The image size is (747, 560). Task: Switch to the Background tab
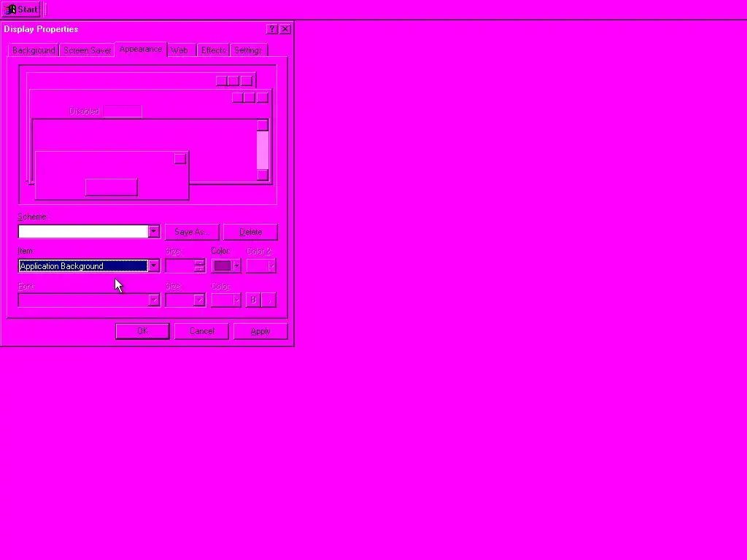click(34, 50)
